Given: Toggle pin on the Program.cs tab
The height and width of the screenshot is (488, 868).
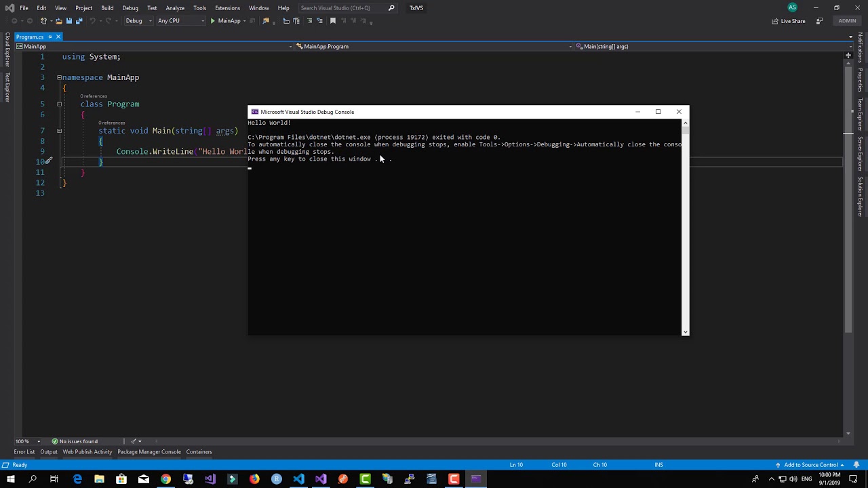Looking at the screenshot, I should coord(50,37).
